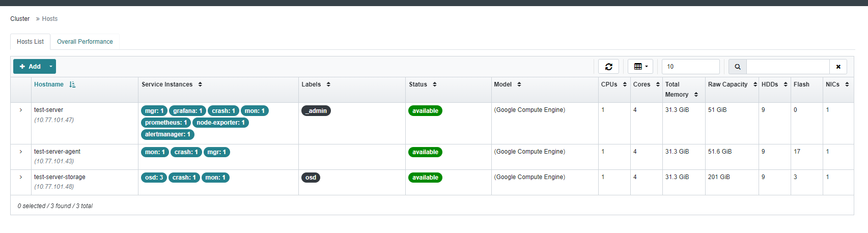
Task: Click the _admin label badge
Action: [316, 111]
